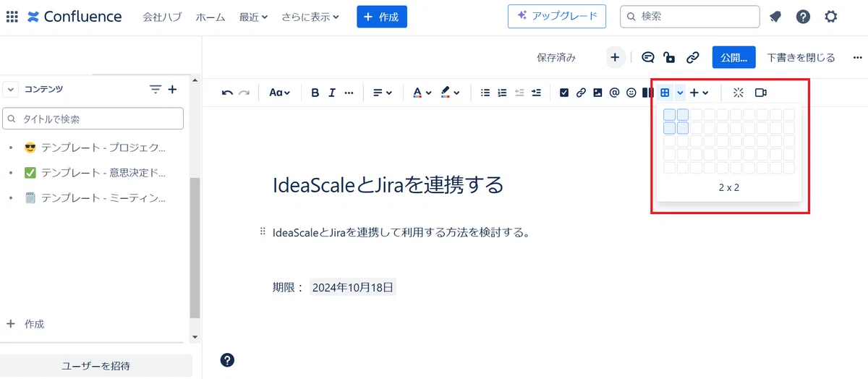868x379 pixels.
Task: Open the comments icon in editor header
Action: click(648, 57)
